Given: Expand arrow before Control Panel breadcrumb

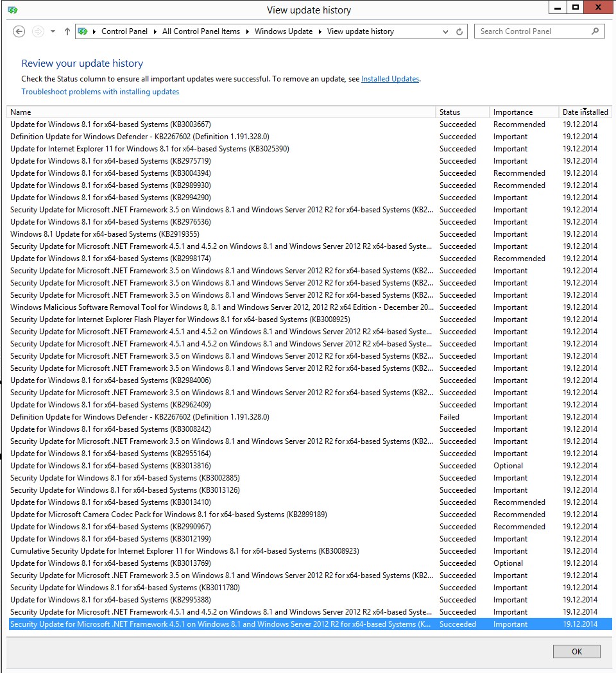Looking at the screenshot, I should point(94,32).
